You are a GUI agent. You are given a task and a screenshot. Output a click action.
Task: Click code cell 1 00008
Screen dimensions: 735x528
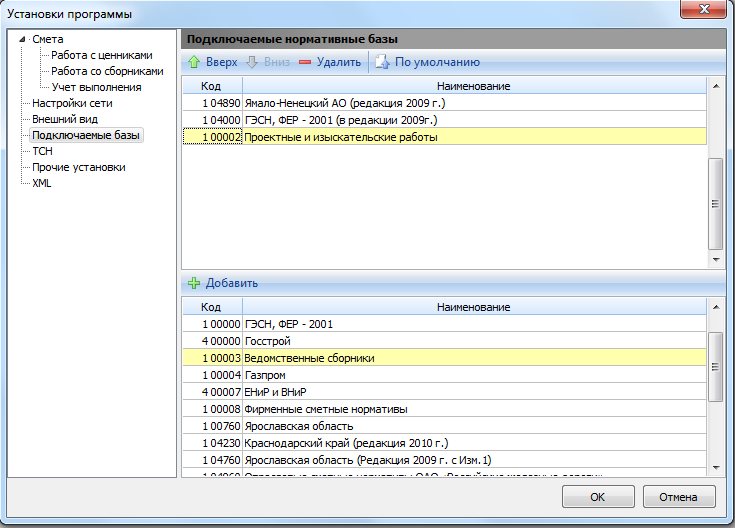click(212, 409)
